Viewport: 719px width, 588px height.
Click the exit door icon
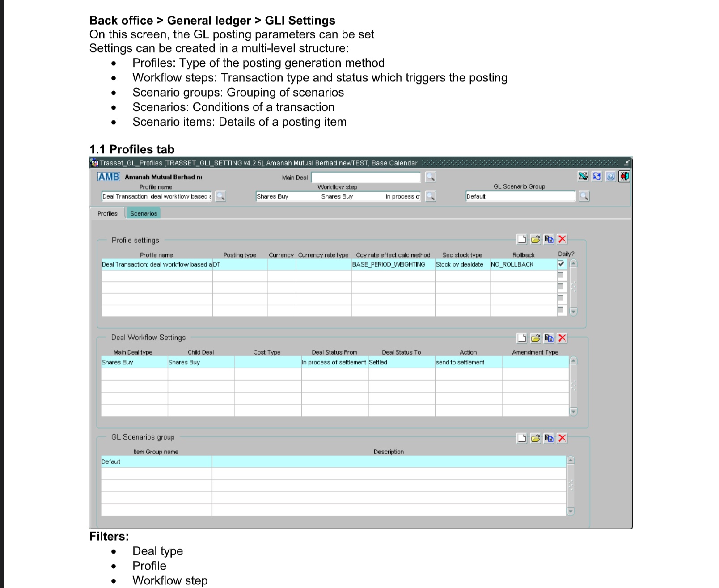pyautogui.click(x=624, y=177)
